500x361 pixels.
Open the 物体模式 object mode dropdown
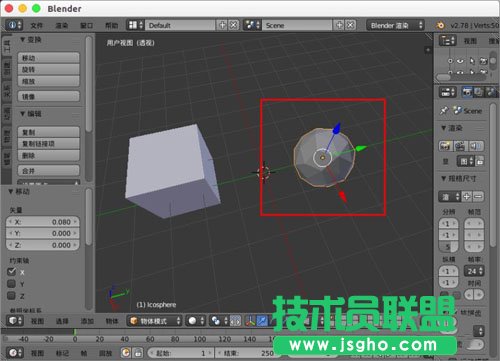pos(154,321)
